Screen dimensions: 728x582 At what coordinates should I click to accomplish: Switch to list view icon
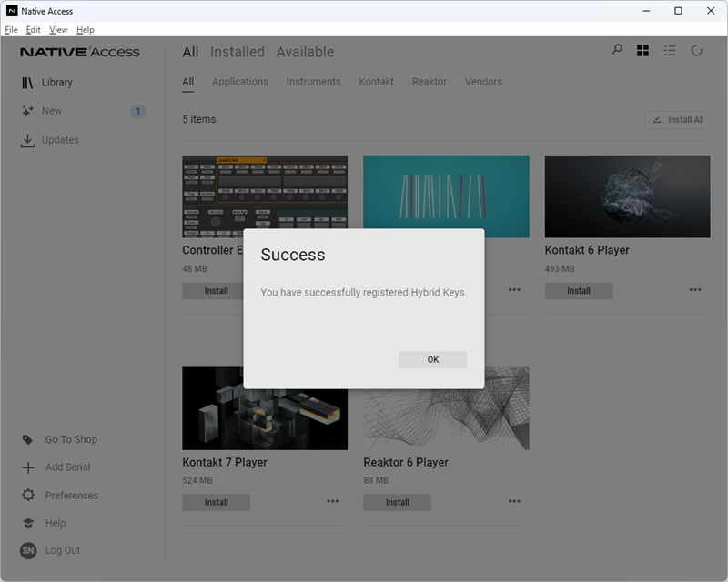[x=670, y=50]
